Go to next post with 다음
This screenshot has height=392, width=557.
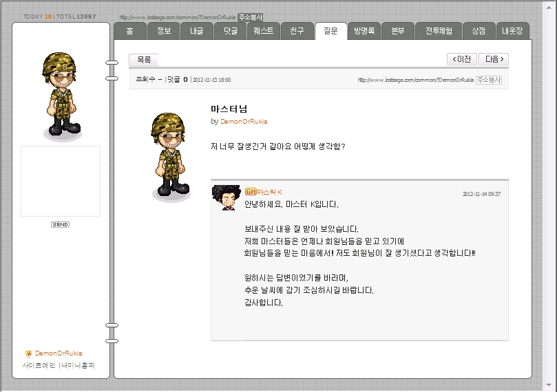[x=494, y=59]
